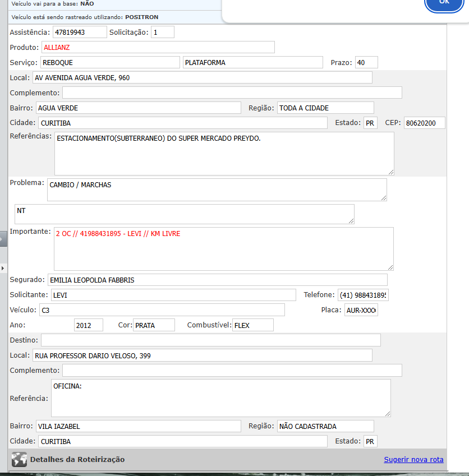Select the Segurado field EMILIA LEOPOLDA FABBRIS
This screenshot has width=469, height=476.
[218, 280]
